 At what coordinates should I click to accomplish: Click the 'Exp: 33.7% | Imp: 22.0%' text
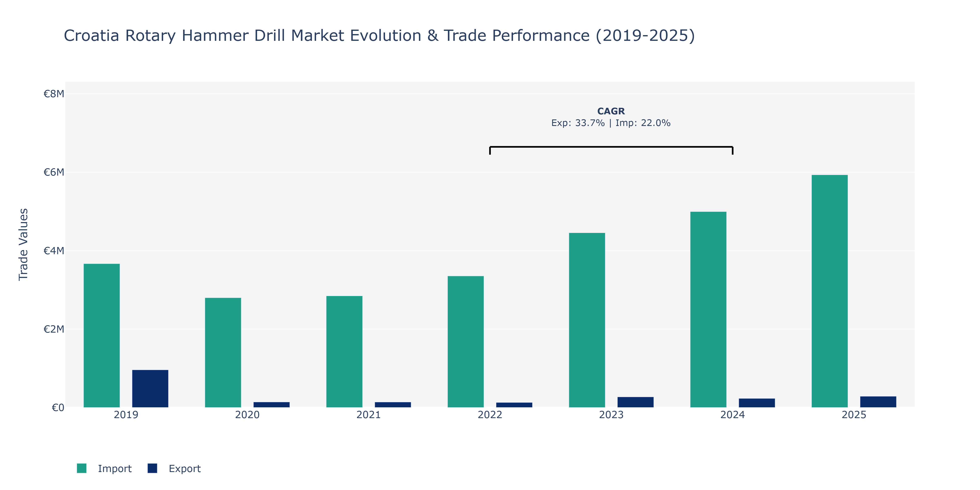[611, 123]
